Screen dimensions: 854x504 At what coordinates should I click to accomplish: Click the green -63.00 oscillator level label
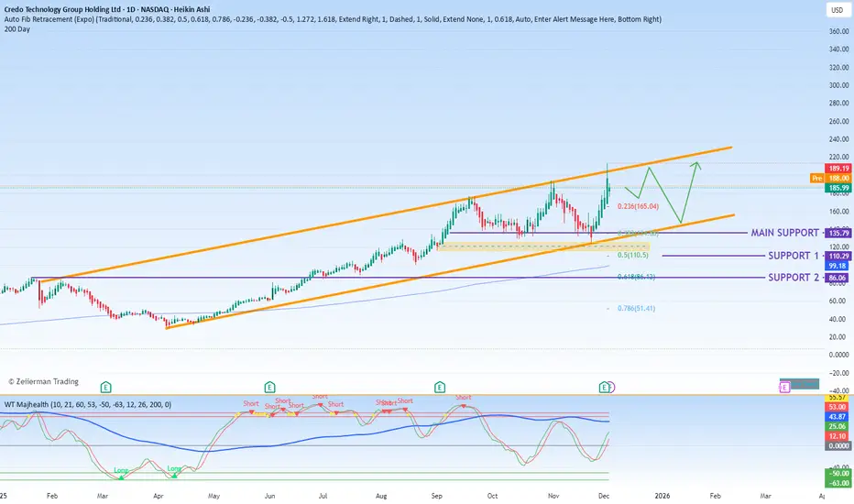pos(838,483)
